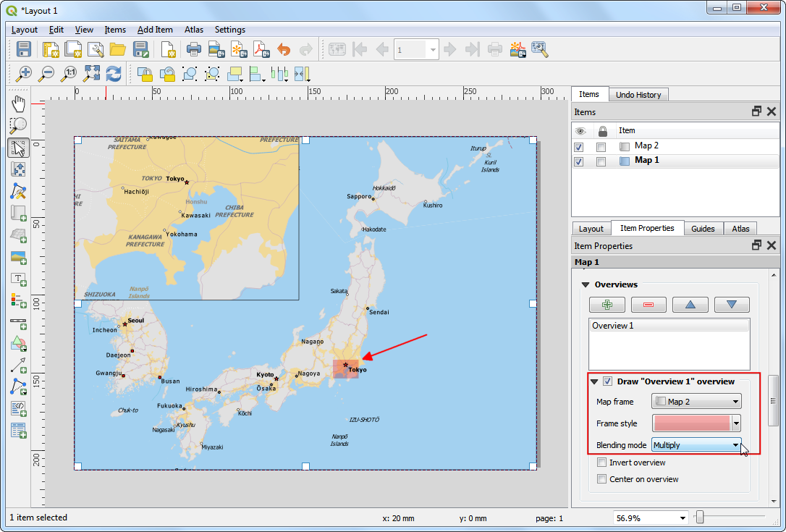Click the Frame style color swatch
Image resolution: width=786 pixels, height=532 pixels.
tap(692, 423)
